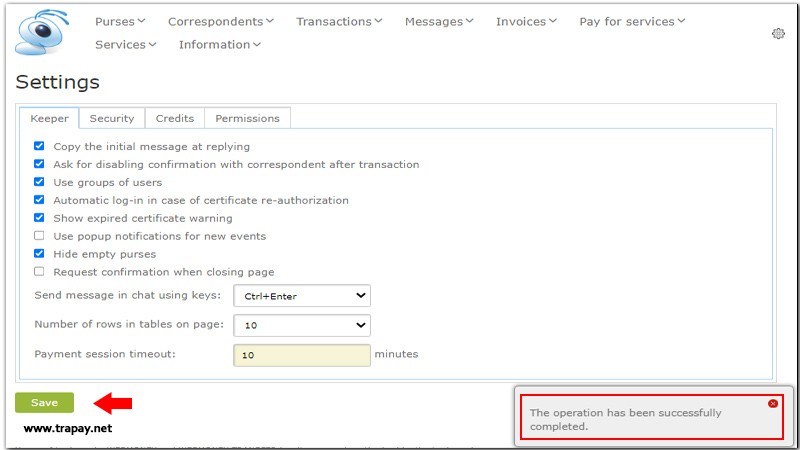Click the Payment session timeout field

[301, 355]
